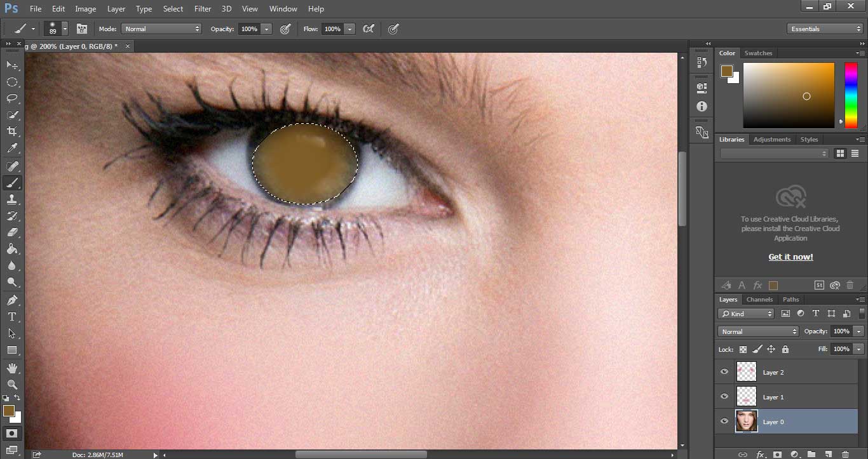Select the Elliptical Marquee tool
Image resolution: width=868 pixels, height=459 pixels.
click(12, 82)
